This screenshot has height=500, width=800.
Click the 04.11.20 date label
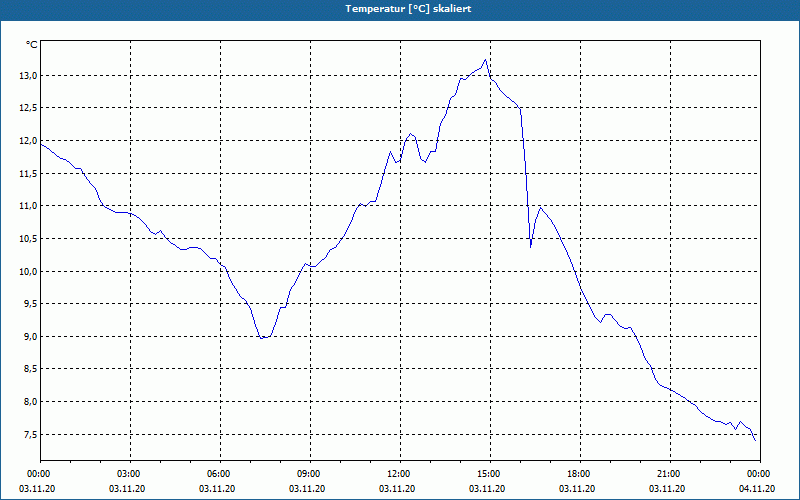(757, 489)
